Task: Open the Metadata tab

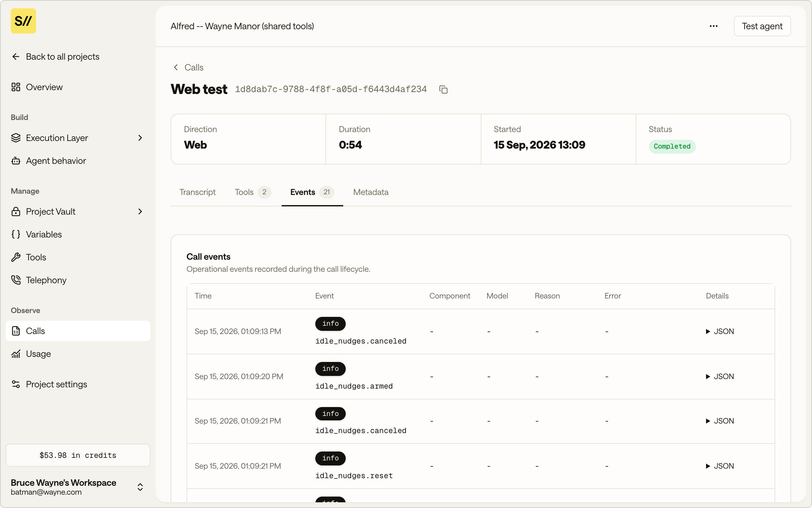Action: pyautogui.click(x=371, y=192)
